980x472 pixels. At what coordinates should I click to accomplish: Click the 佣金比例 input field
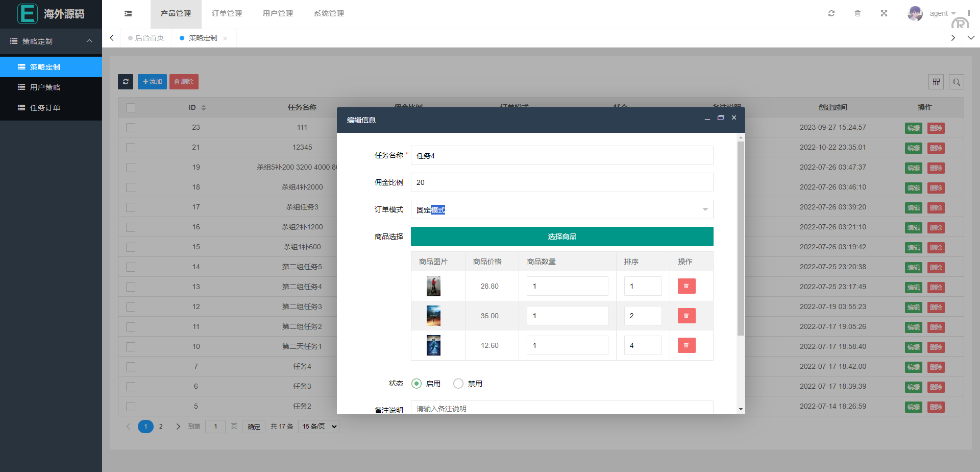(x=561, y=182)
